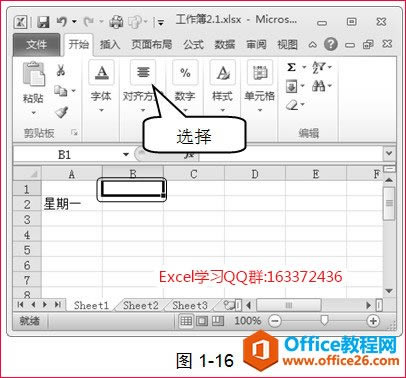Image resolution: width=406 pixels, height=378 pixels.
Task: Click the Find & Select binoculars icon
Action: 318,86
